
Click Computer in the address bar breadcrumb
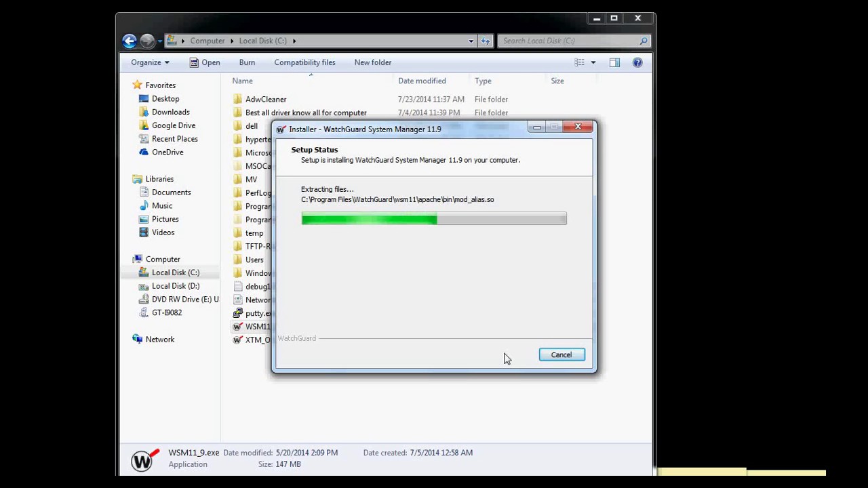(208, 41)
